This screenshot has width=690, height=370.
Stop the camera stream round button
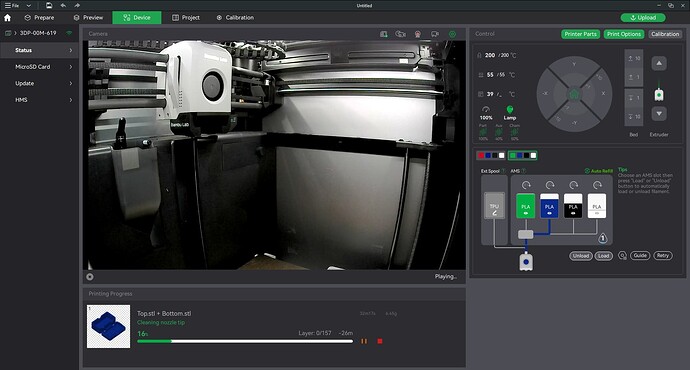[90, 277]
